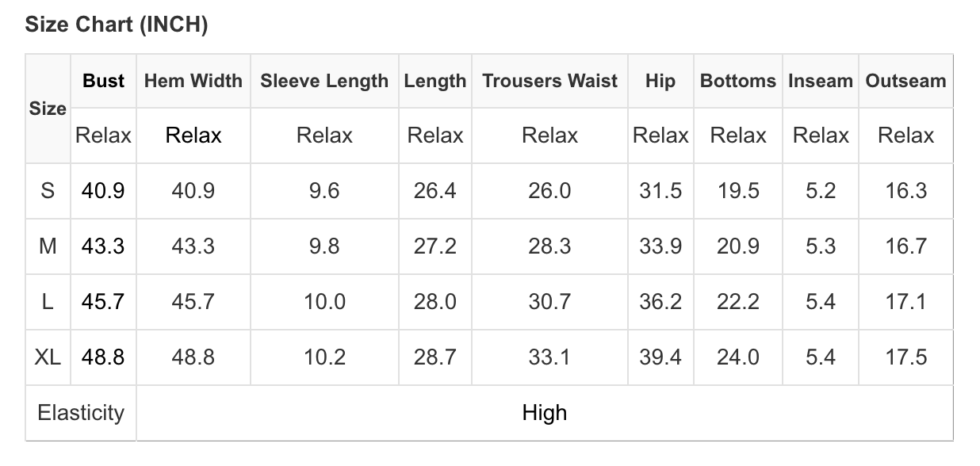
Task: Select the 36.2 hip measurement cell
Action: coord(660,302)
